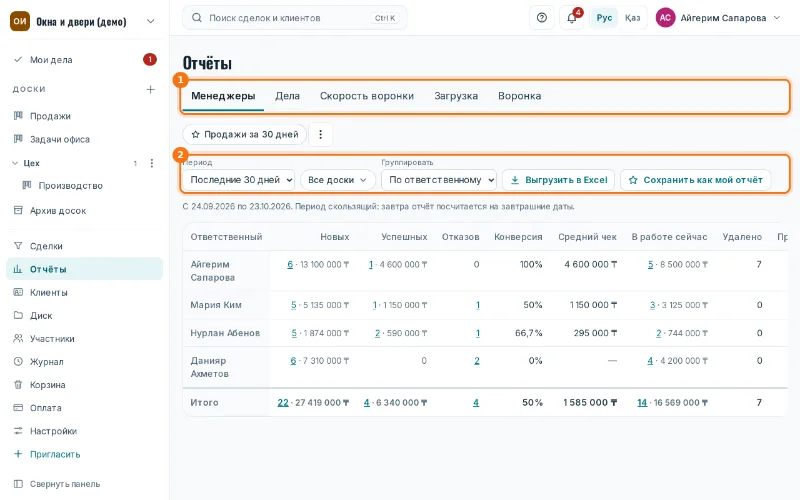Open the Загрузка tab
Image resolution: width=800 pixels, height=500 pixels.
(x=456, y=96)
